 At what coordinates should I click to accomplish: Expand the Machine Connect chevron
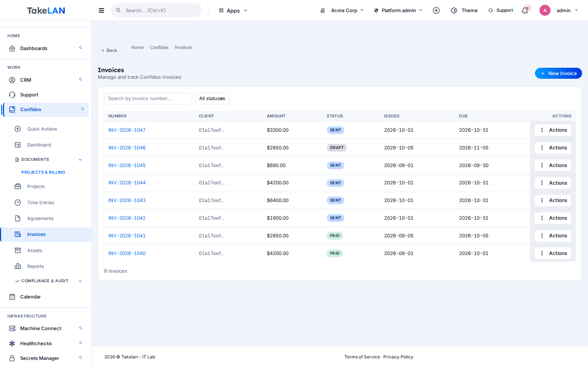(81, 328)
